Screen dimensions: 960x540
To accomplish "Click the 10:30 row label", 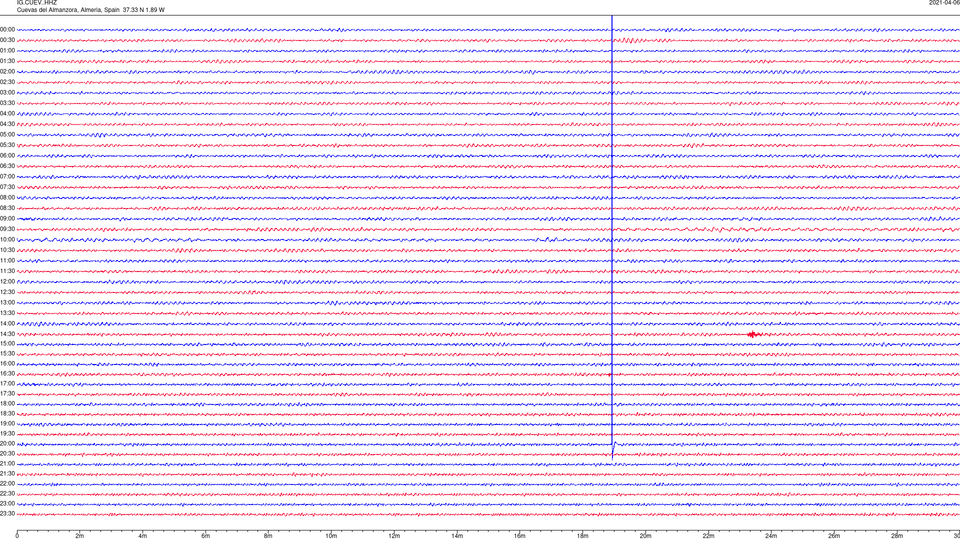I will [7, 250].
